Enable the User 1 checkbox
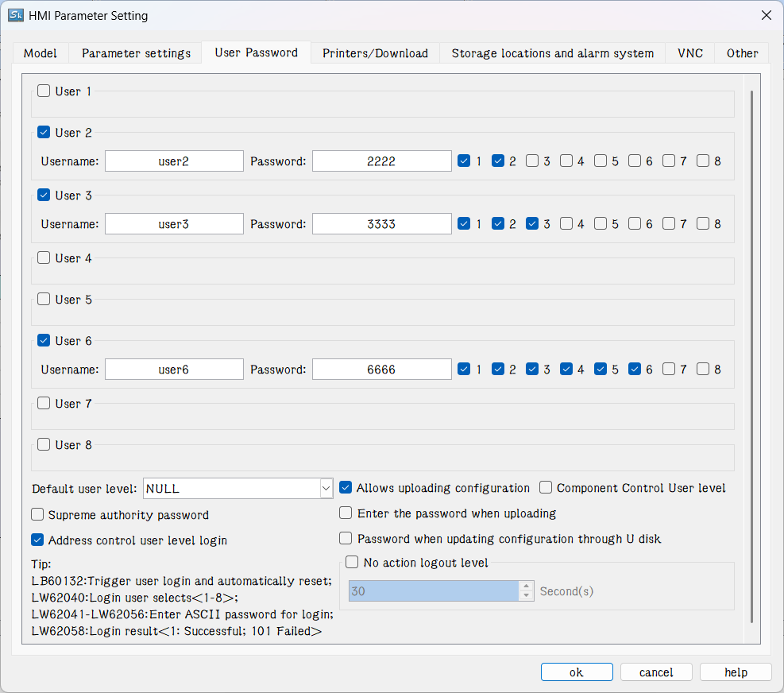The width and height of the screenshot is (784, 693). pyautogui.click(x=44, y=91)
